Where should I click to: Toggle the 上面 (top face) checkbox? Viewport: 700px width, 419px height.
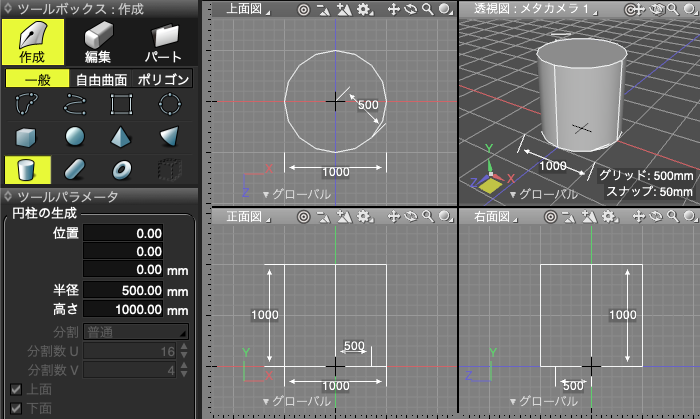[x=15, y=390]
